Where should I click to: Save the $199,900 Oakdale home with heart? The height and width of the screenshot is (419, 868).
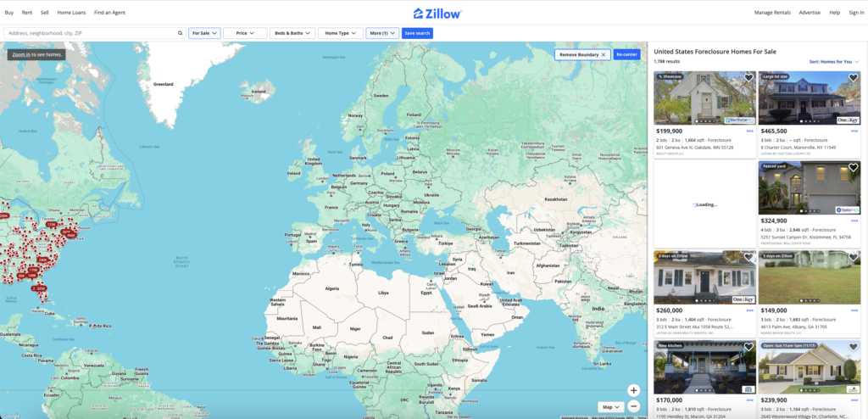(x=748, y=77)
